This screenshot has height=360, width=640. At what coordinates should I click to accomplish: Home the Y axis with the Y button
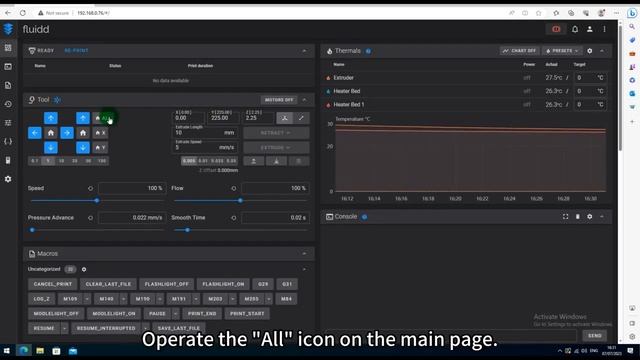pyautogui.click(x=100, y=147)
